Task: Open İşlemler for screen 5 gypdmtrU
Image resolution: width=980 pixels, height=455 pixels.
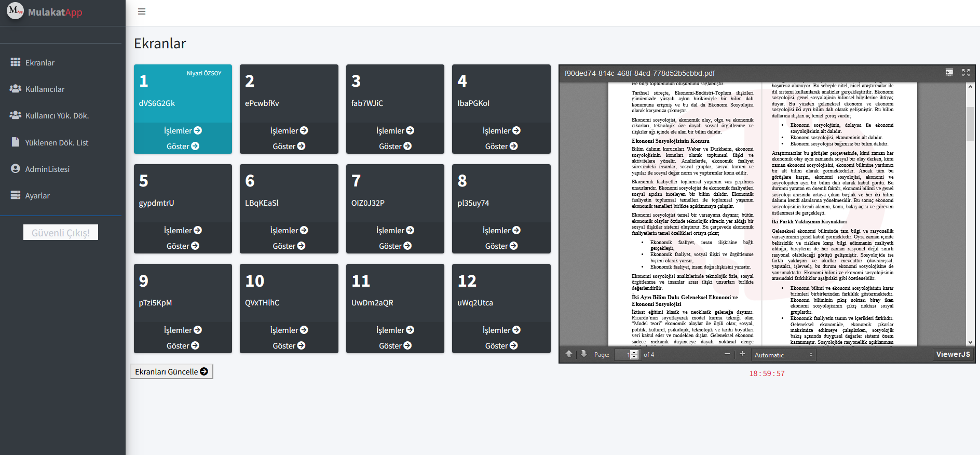Action: pos(183,230)
